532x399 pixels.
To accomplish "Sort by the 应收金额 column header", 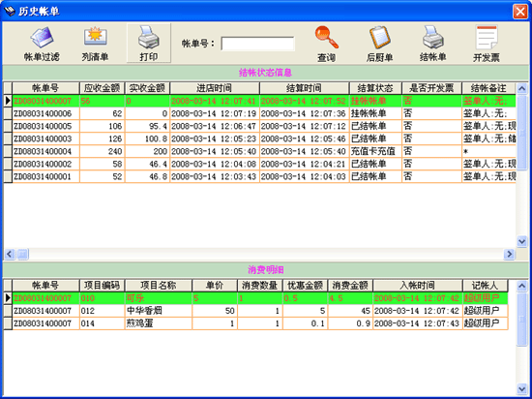I will [x=103, y=88].
